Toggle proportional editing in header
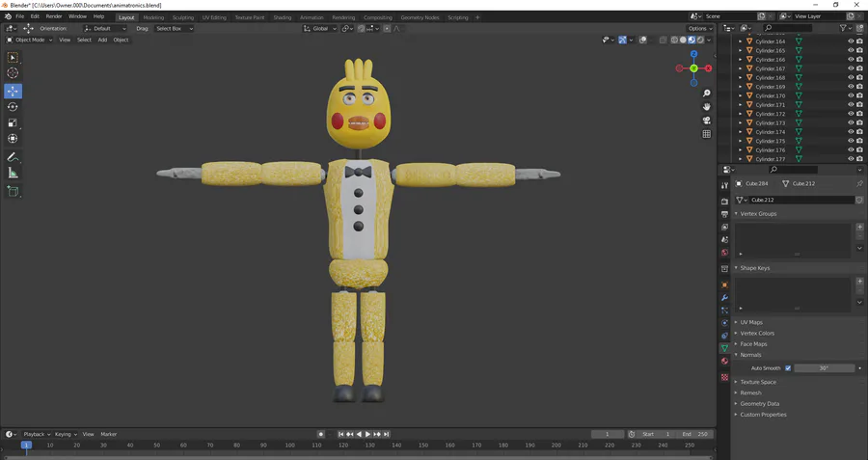 coord(387,28)
